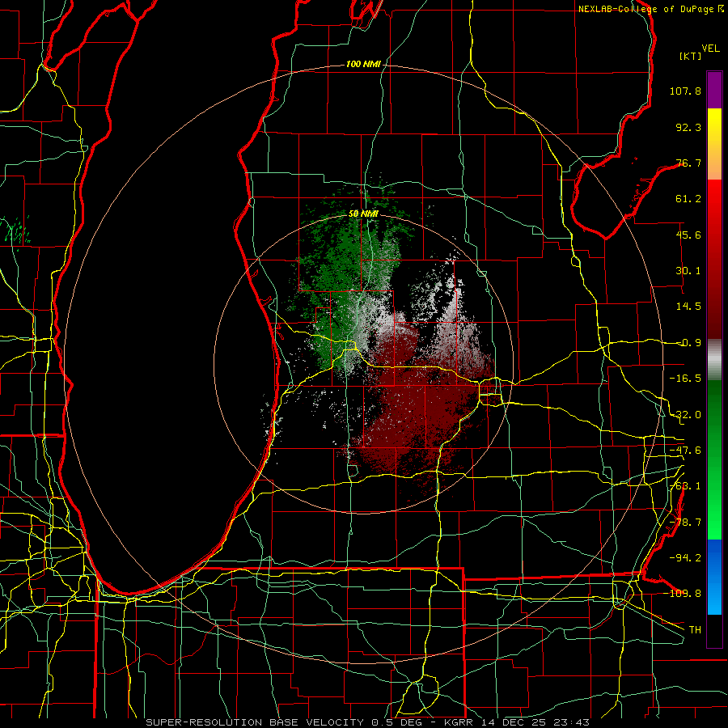Select the -94.2 velocity scale value
This screenshot has width=728, height=728.
click(x=685, y=558)
